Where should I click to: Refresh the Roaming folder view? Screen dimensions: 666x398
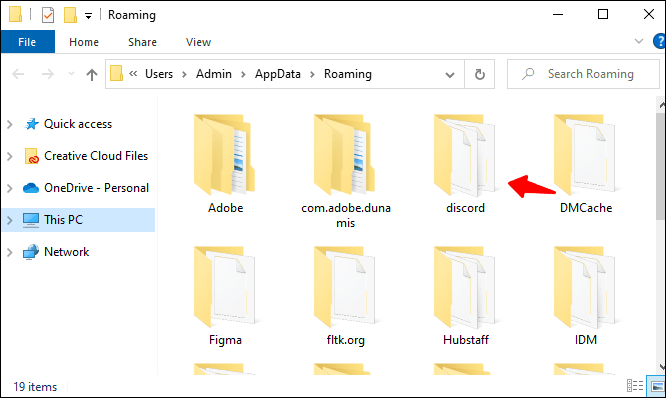480,74
